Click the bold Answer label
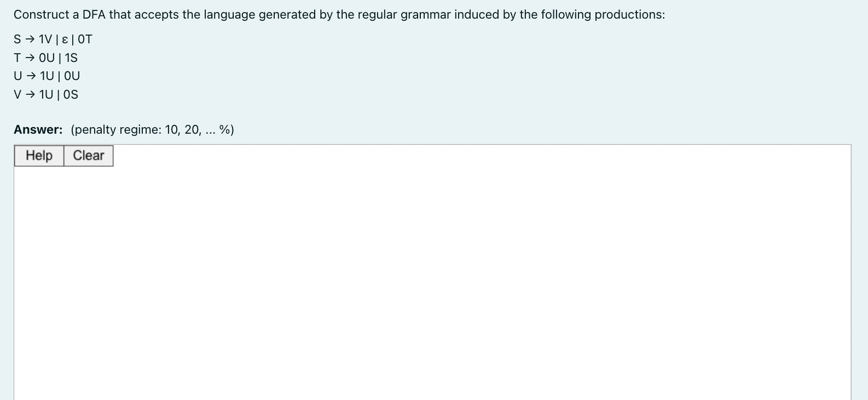The width and height of the screenshot is (868, 400). pos(37,129)
